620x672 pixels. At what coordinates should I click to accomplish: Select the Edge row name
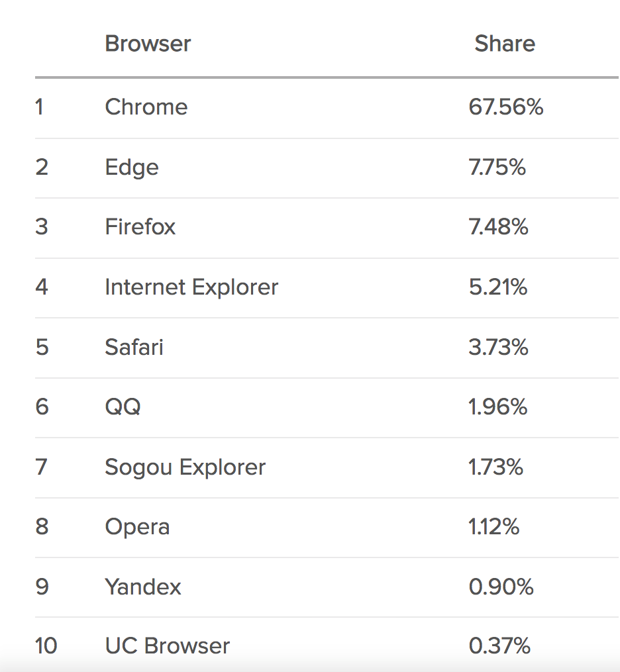click(x=132, y=168)
